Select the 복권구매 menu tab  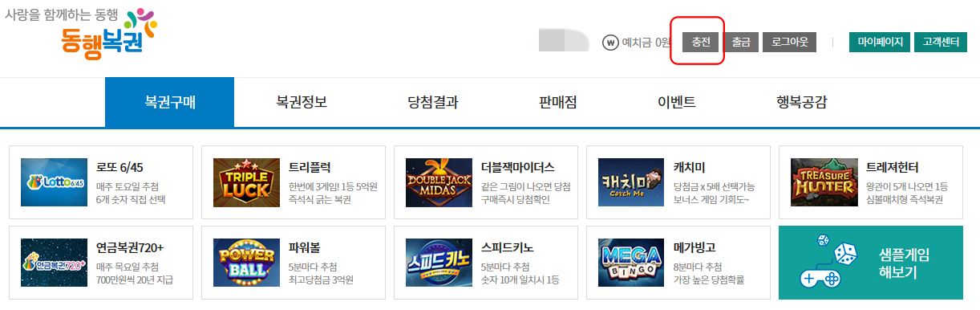(x=169, y=102)
